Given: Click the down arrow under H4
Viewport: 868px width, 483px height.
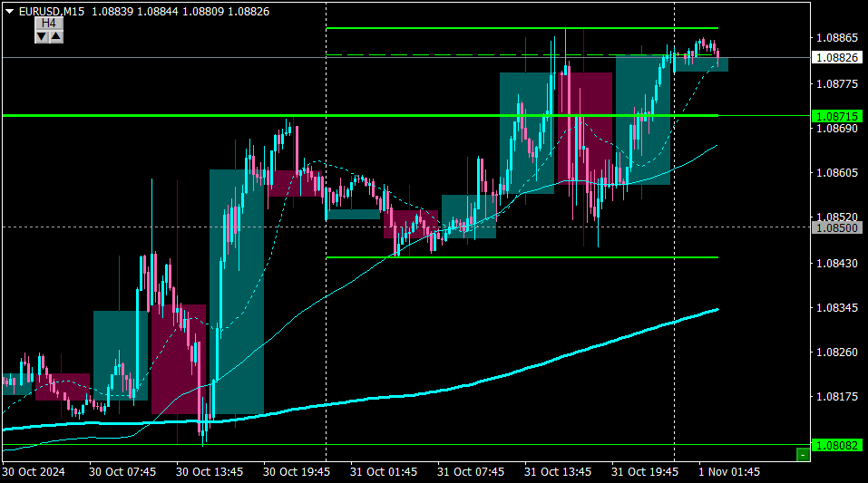Looking at the screenshot, I should click(42, 36).
